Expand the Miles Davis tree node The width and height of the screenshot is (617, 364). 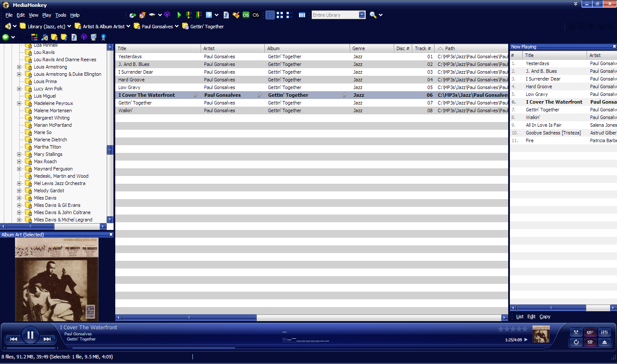point(19,198)
